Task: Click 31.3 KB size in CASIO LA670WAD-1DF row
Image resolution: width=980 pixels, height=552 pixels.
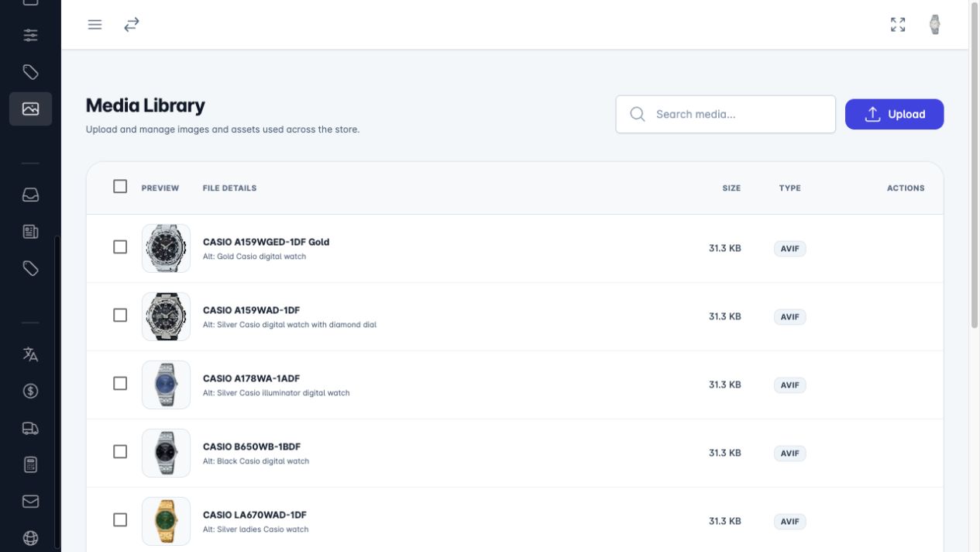Action: coord(724,521)
